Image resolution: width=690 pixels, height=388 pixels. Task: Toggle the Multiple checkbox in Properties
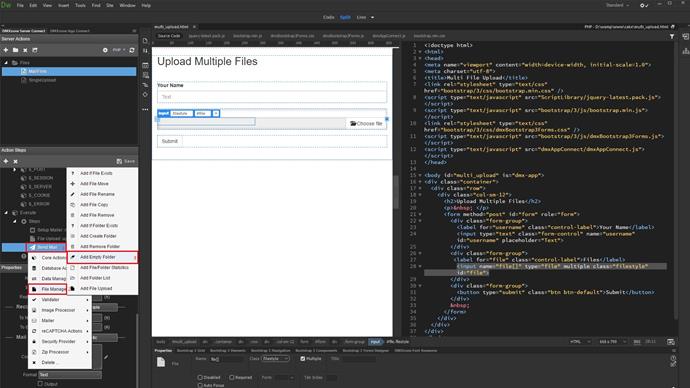point(303,359)
